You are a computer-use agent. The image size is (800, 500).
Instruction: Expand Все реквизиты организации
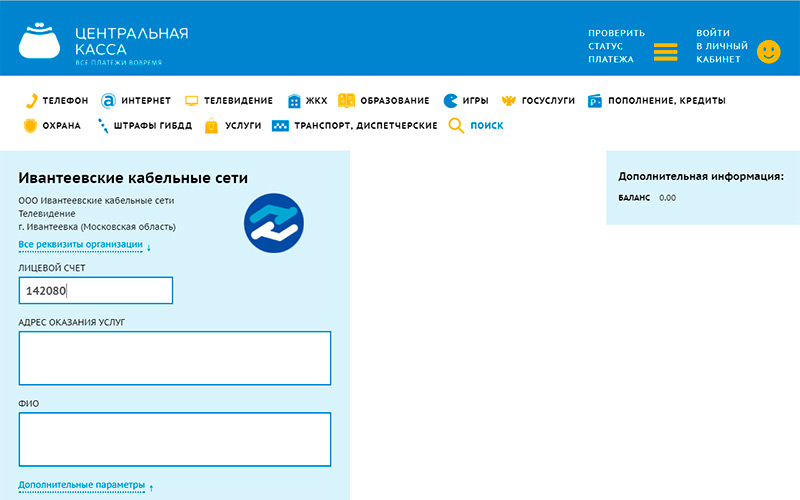pyautogui.click(x=81, y=244)
